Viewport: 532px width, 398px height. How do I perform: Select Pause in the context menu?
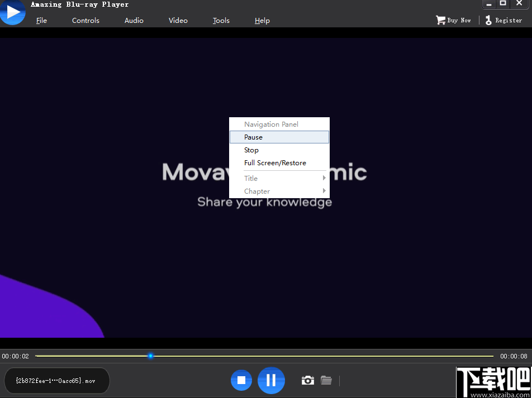click(253, 137)
